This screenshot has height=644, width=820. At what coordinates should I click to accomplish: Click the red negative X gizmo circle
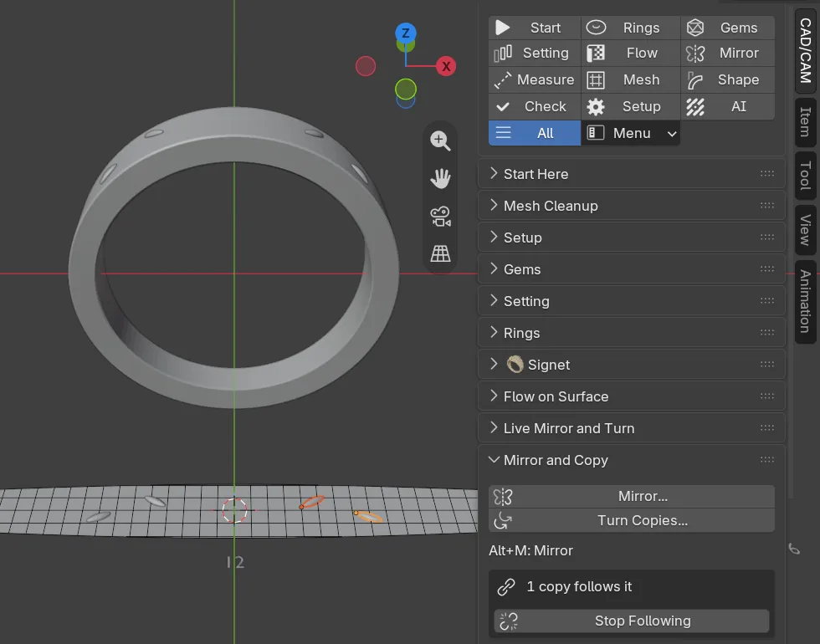coord(366,66)
